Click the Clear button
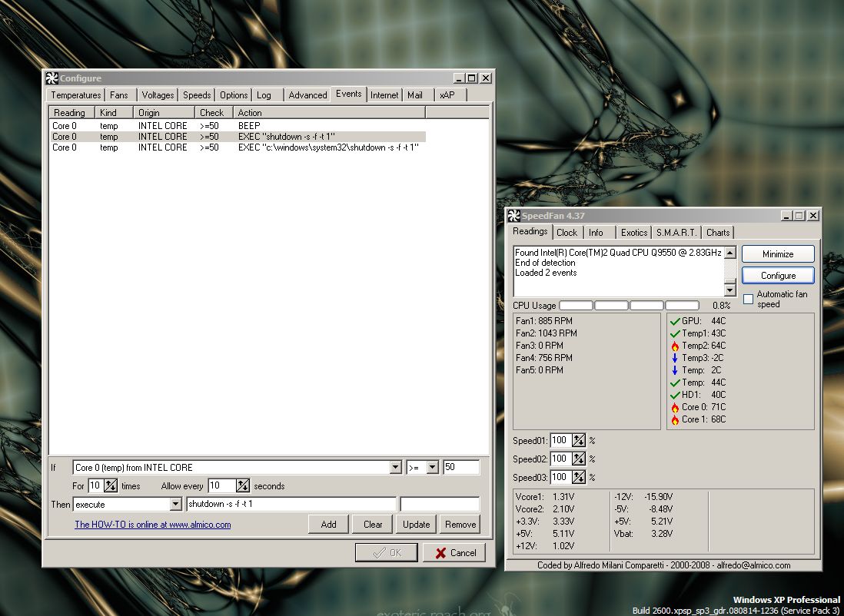Viewport: 844px width, 616px height. (x=373, y=525)
